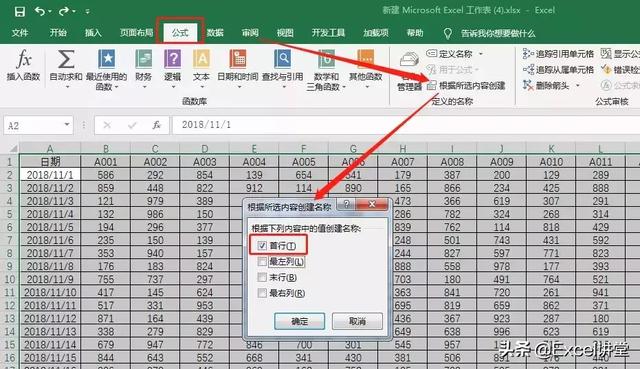Click the Select All corner triangle
This screenshot has width=640, height=369.
tap(12, 148)
